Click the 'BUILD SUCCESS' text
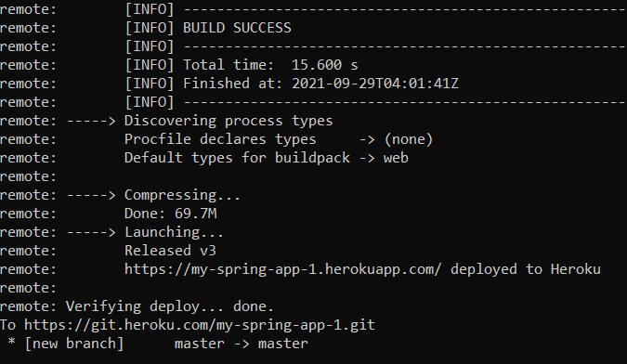 [237, 28]
